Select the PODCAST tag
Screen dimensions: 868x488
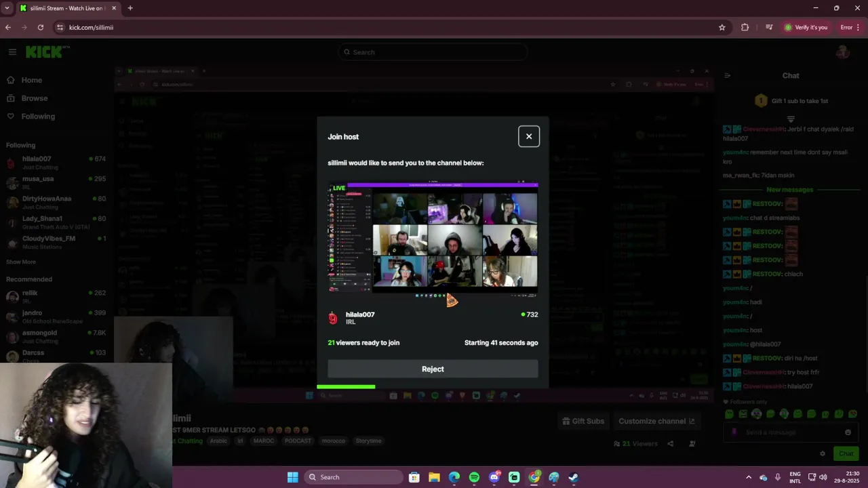coord(298,441)
